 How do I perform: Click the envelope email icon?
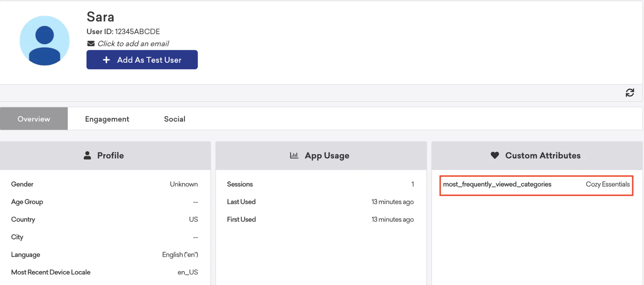tap(91, 43)
